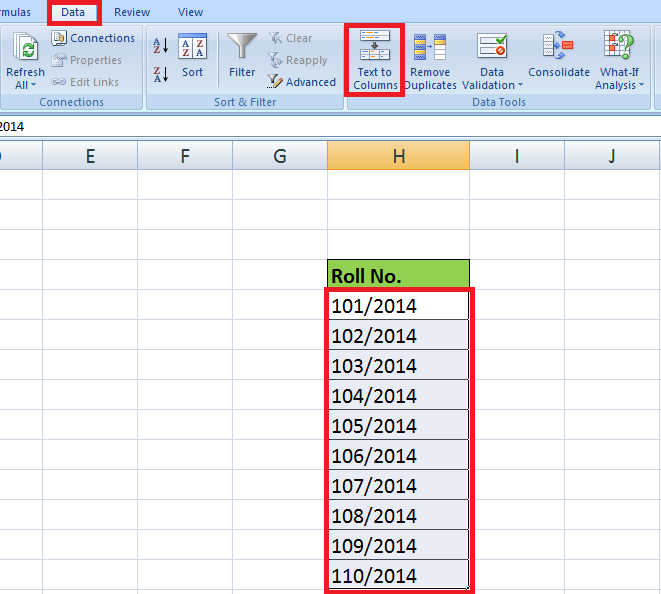Select cell containing 105/2014
The width and height of the screenshot is (661, 594).
[x=398, y=425]
